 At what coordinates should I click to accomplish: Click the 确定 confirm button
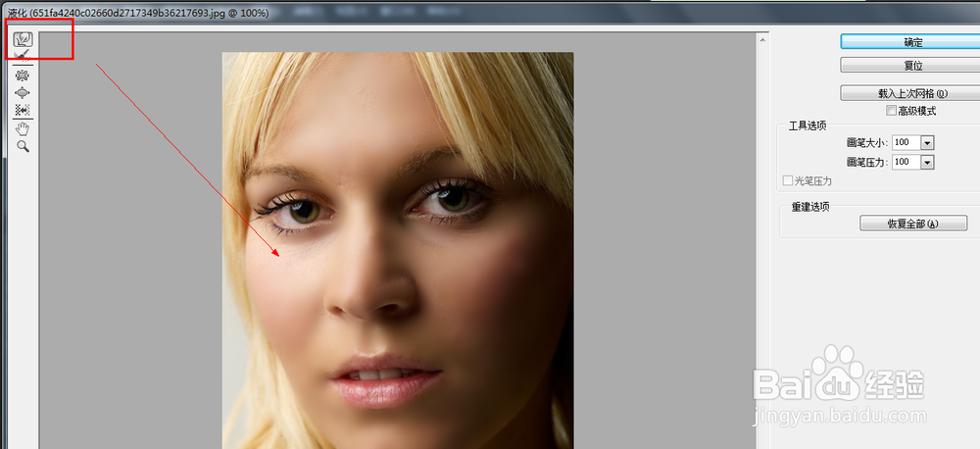pyautogui.click(x=912, y=41)
